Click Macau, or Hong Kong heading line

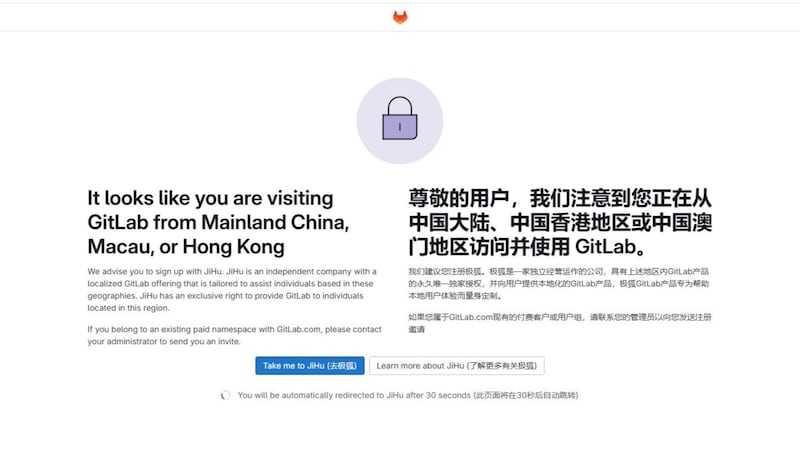[186, 247]
